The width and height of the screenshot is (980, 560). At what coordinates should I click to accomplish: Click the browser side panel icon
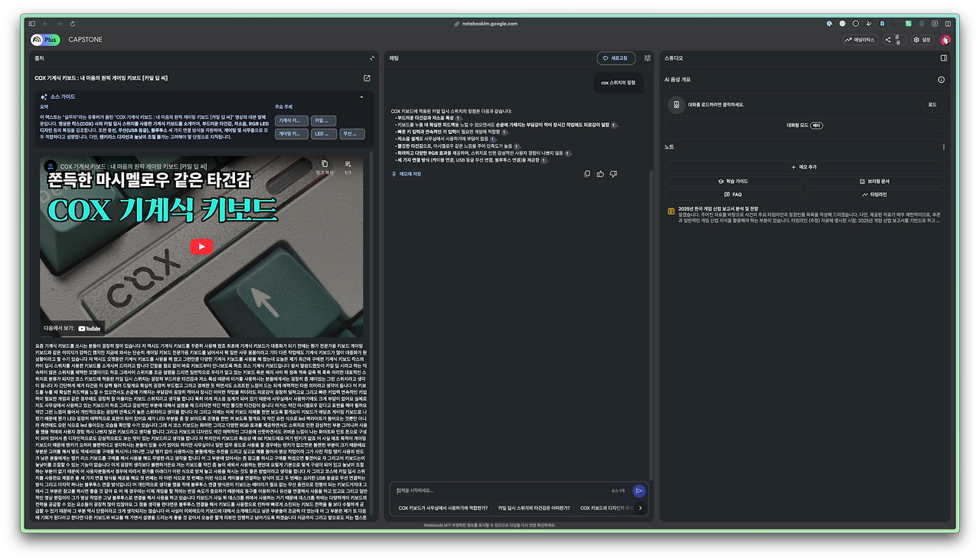(948, 24)
